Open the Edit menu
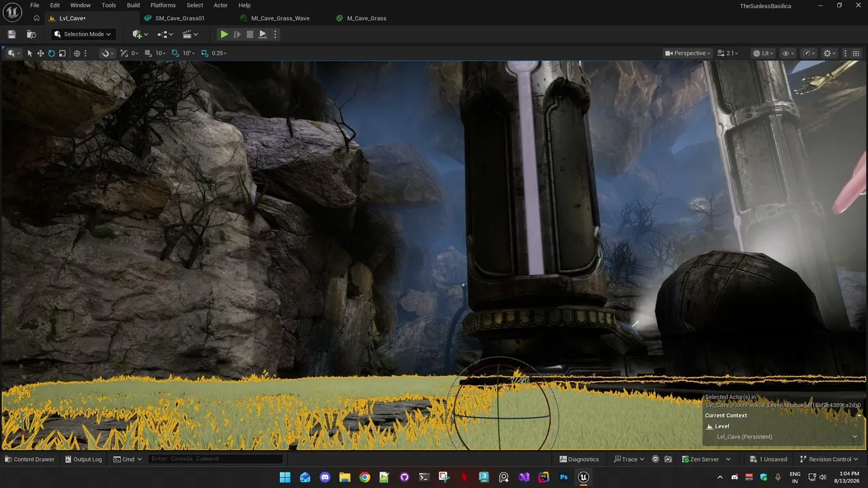 pos(55,5)
